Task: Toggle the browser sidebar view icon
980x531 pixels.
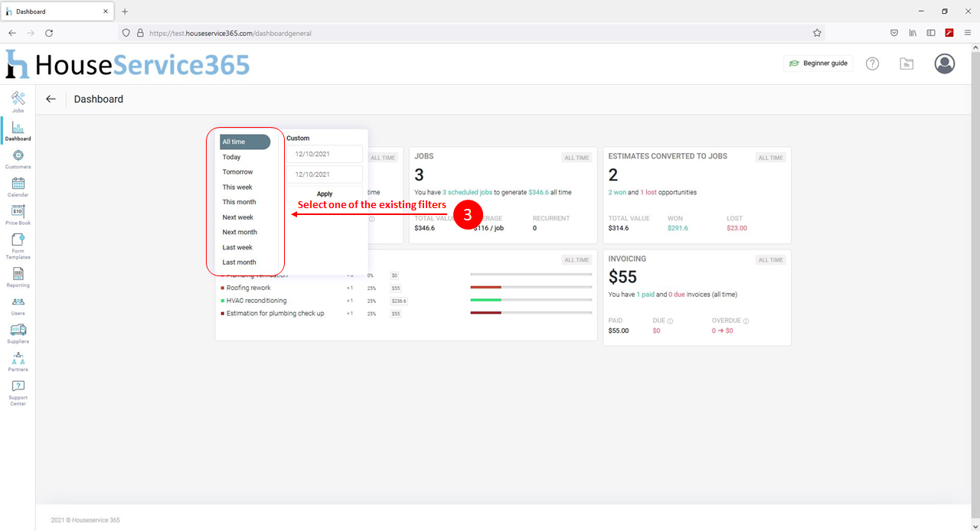Action: coord(931,33)
